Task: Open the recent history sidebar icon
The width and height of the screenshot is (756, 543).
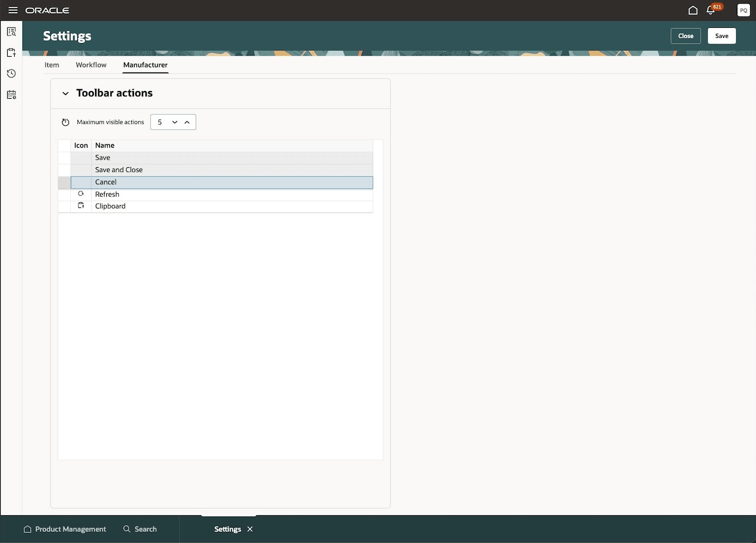Action: click(11, 73)
